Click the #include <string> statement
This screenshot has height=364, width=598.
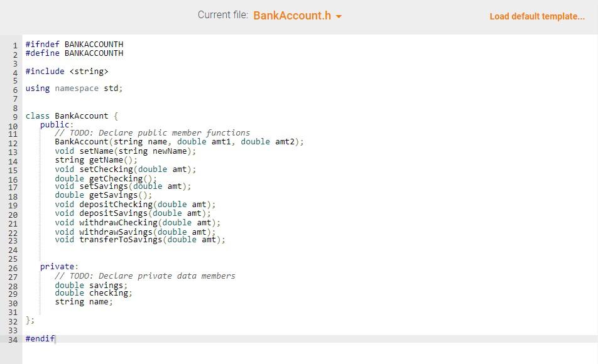coord(65,71)
